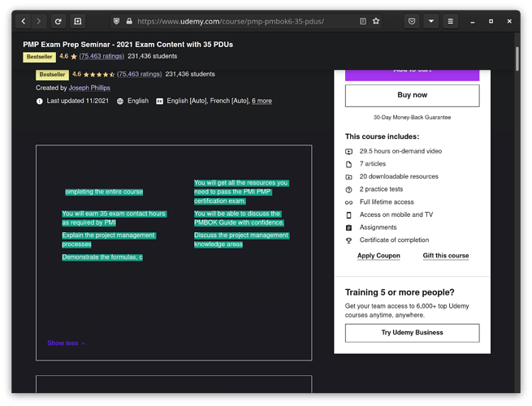Image resolution: width=532 pixels, height=406 pixels.
Task: Click the Assignments clipboard icon
Action: [x=348, y=228]
